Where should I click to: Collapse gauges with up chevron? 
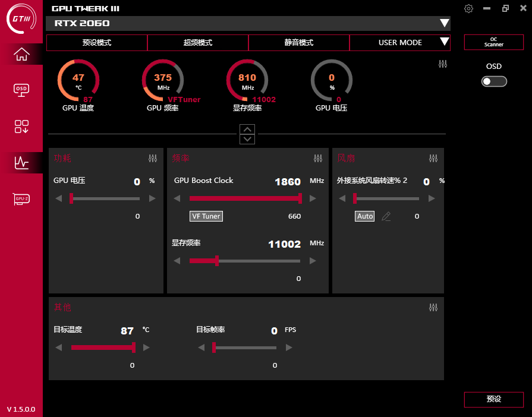(247, 129)
